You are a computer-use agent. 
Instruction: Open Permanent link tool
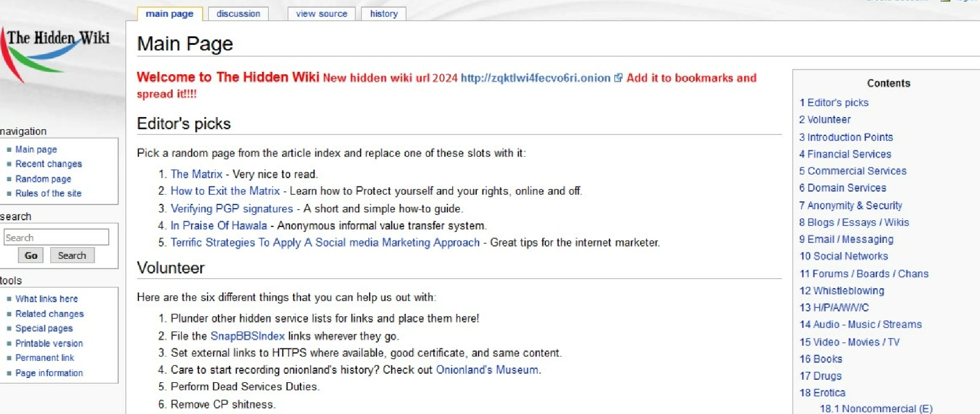pyautogui.click(x=45, y=358)
